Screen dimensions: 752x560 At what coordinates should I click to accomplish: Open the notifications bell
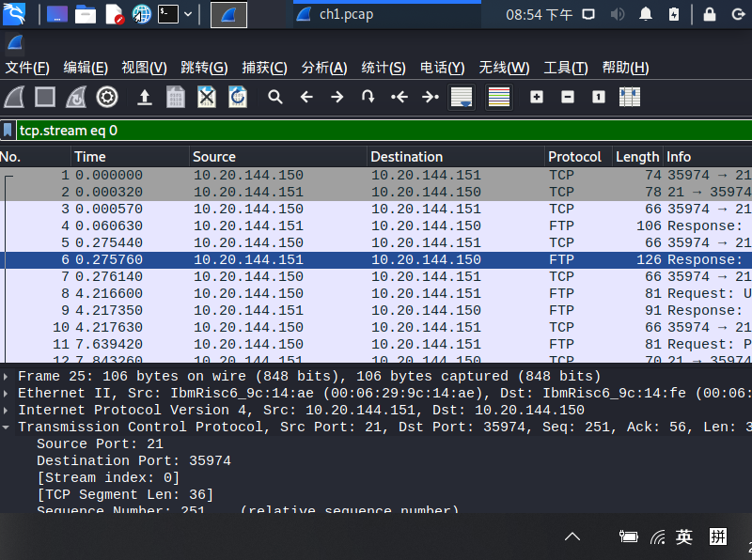[646, 14]
